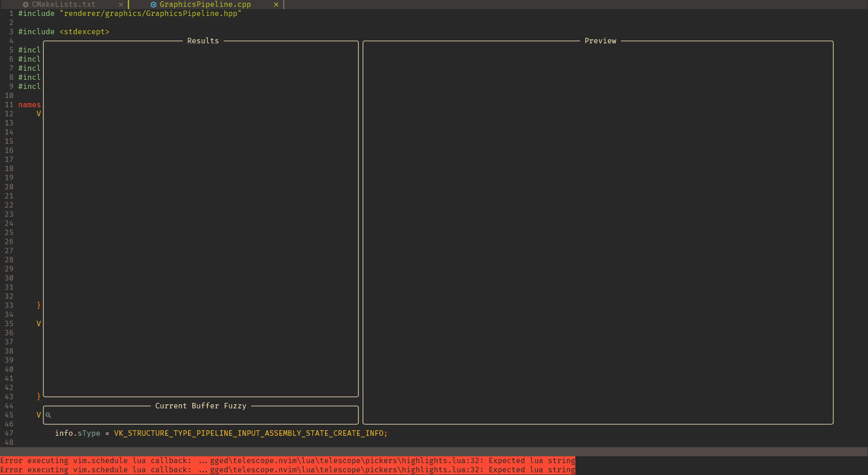Click the gear icon on CMakeLists.txt tab
The height and width of the screenshot is (475, 868).
(26, 5)
